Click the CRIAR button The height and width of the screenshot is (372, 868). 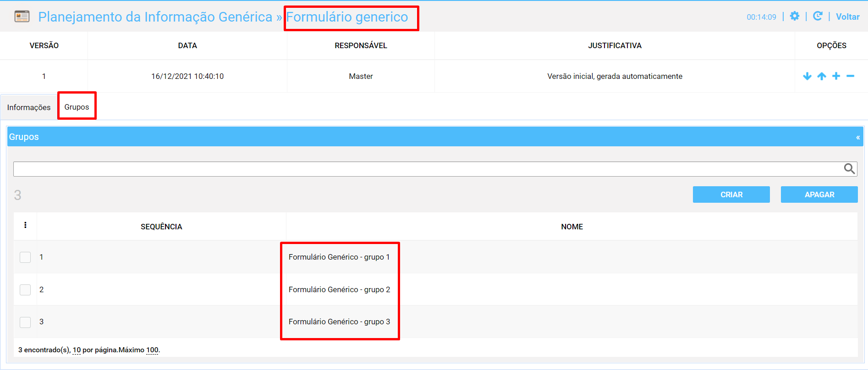(x=731, y=194)
